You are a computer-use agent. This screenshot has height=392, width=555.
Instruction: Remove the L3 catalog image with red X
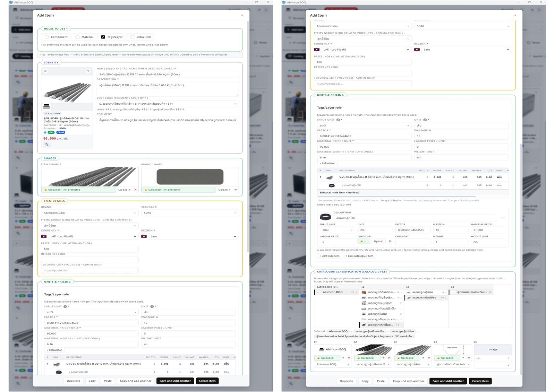point(429,358)
